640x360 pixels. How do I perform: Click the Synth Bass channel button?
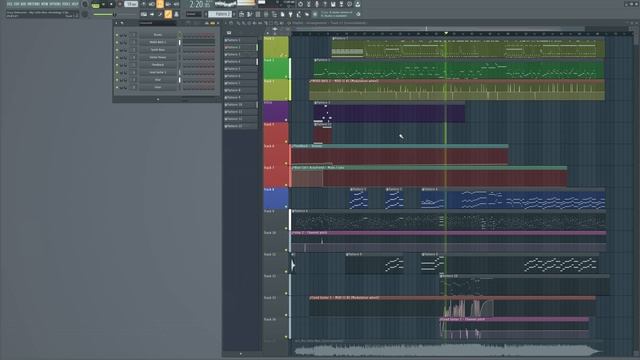(158, 50)
